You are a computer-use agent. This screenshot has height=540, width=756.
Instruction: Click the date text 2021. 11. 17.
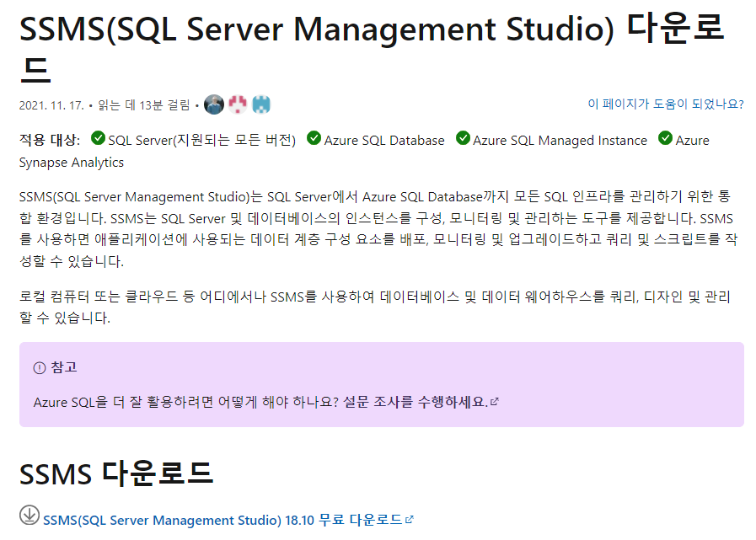click(51, 105)
